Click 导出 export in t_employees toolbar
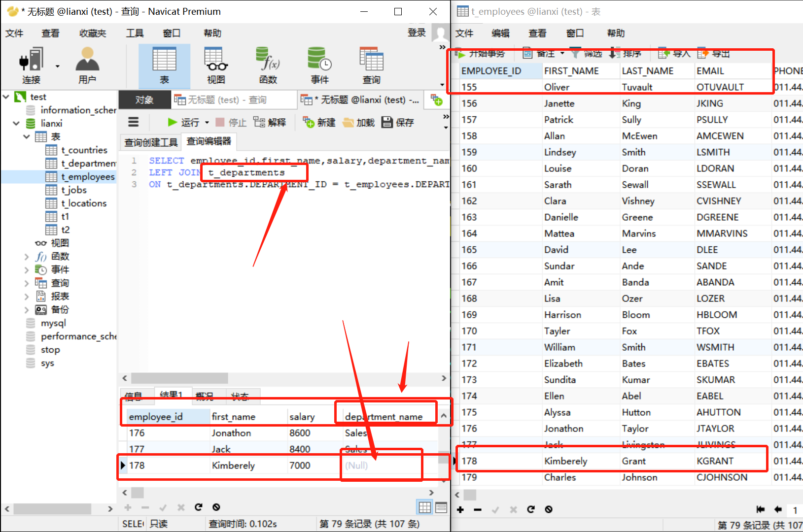Screen dimensions: 803x532 coord(714,53)
